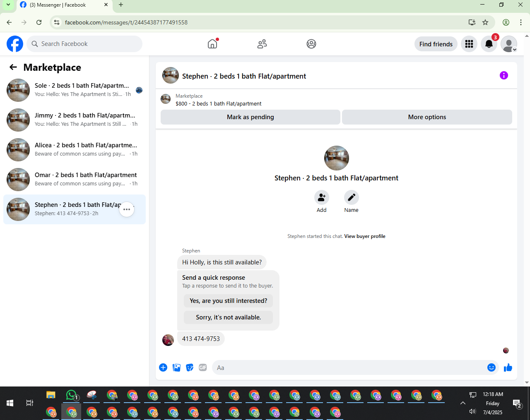
Task: Open Task View on the taskbar
Action: (x=30, y=403)
